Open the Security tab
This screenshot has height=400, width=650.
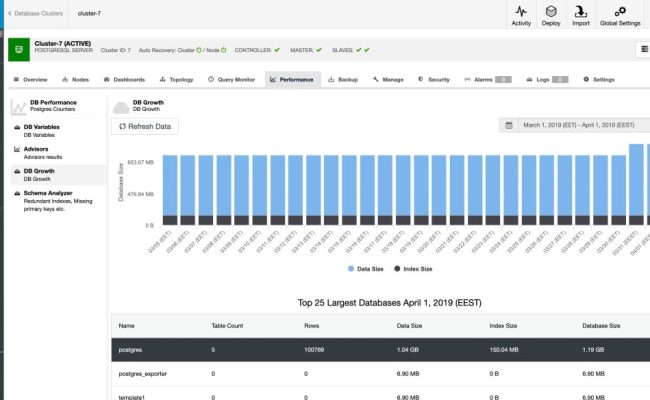click(434, 80)
